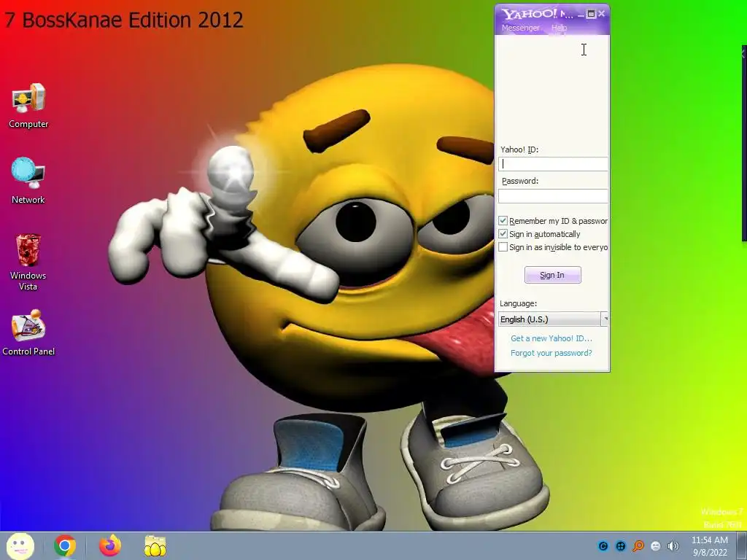Viewport: 747px width, 560px height.
Task: Click the Yahoo Messenger face tray icon
Action: (x=656, y=546)
